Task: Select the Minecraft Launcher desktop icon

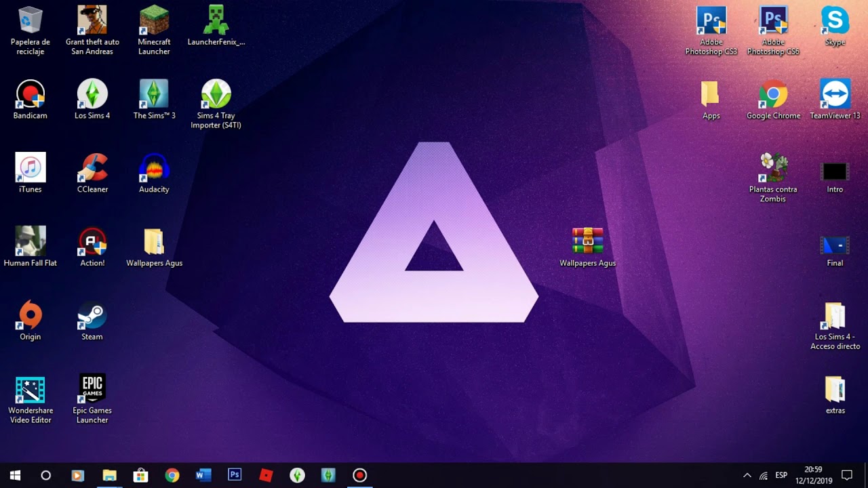Action: tap(154, 30)
